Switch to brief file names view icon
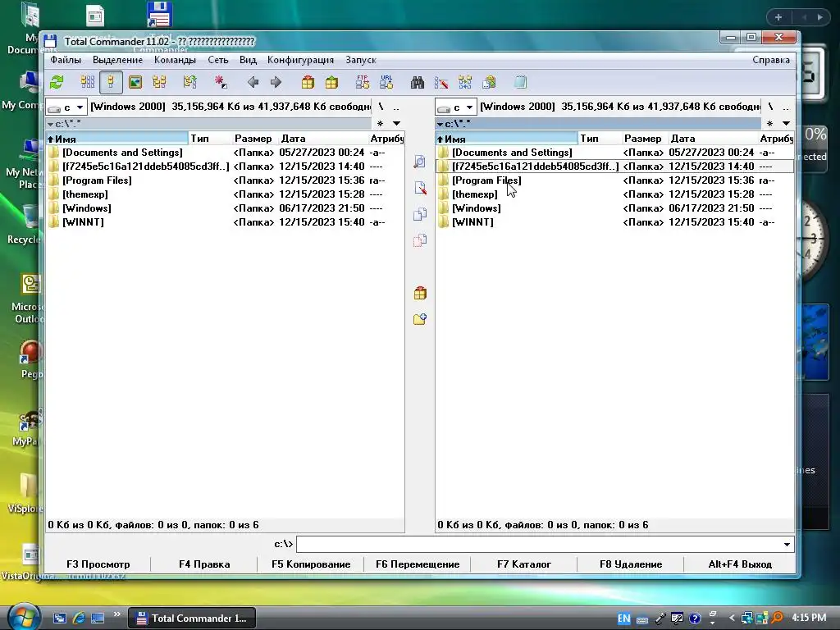The width and height of the screenshot is (840, 630). click(x=88, y=82)
